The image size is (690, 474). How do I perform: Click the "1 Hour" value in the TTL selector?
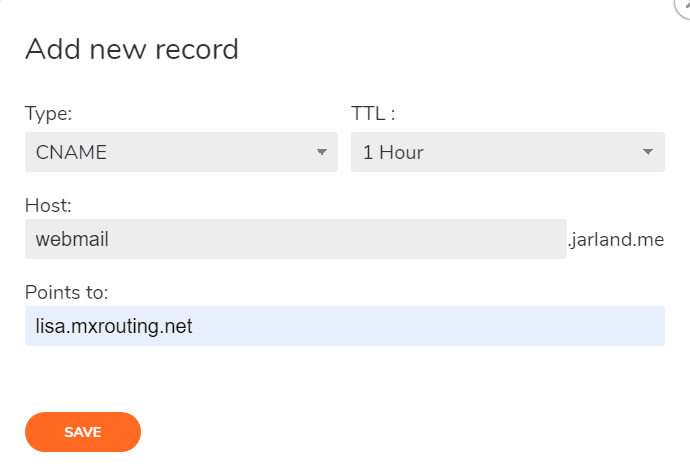[x=393, y=153]
